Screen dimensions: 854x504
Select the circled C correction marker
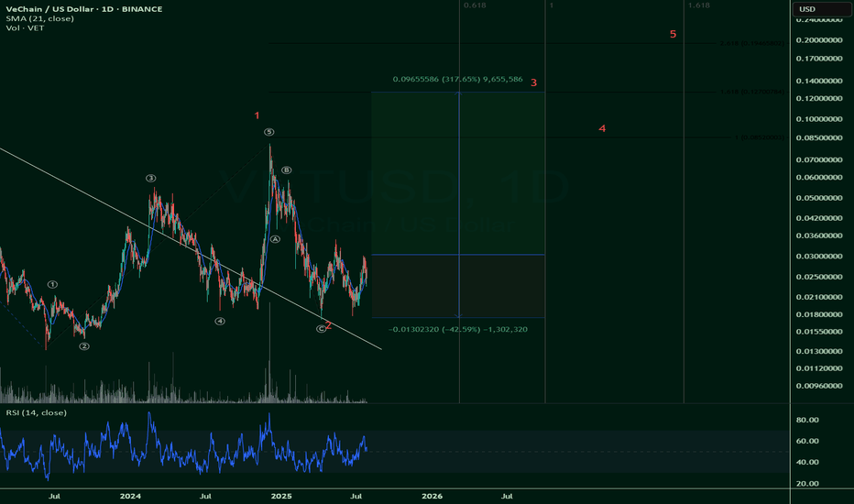pyautogui.click(x=321, y=329)
